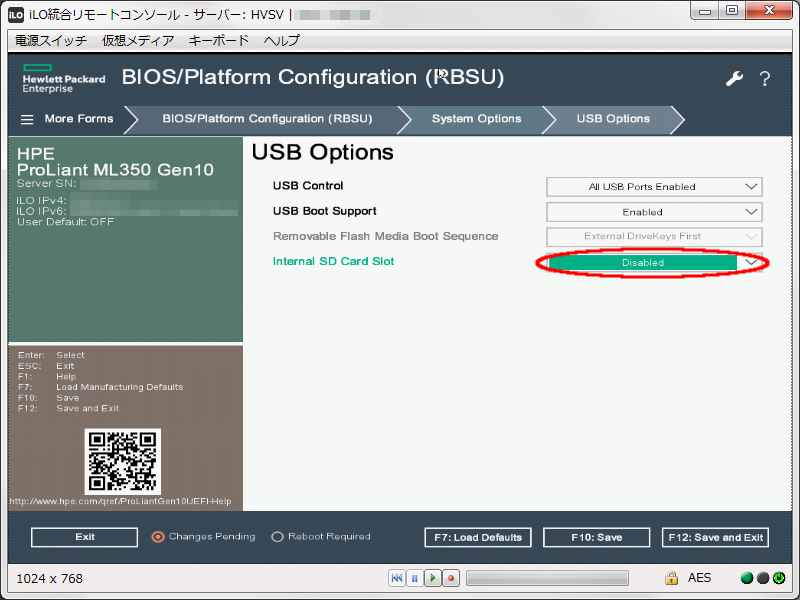The width and height of the screenshot is (800, 600).
Task: Click the F12: Save and Exit hint text
Action: pyautogui.click(x=68, y=408)
